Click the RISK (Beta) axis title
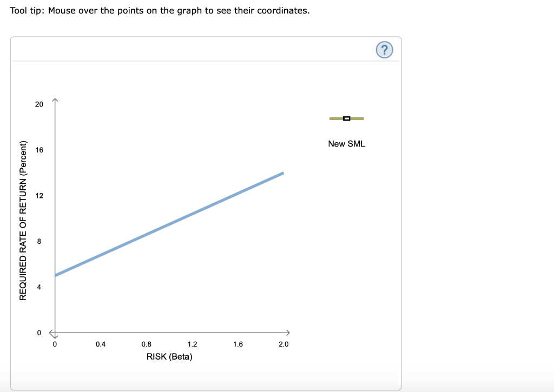 [169, 356]
